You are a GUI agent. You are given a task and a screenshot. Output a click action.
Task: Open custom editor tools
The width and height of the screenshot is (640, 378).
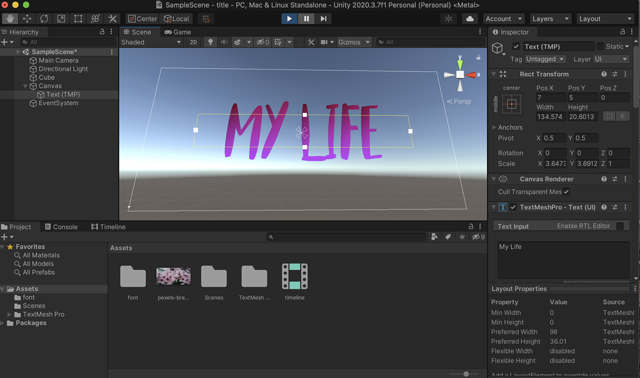coord(112,19)
